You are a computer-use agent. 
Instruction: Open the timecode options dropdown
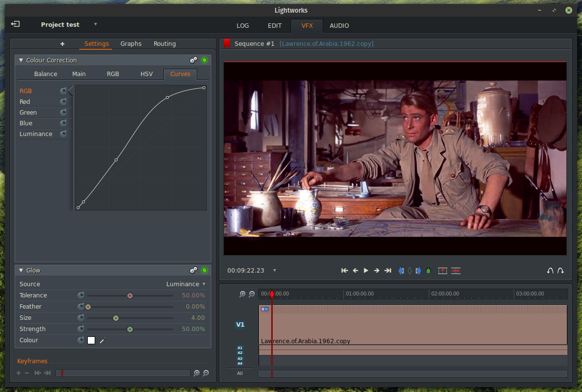pos(275,271)
